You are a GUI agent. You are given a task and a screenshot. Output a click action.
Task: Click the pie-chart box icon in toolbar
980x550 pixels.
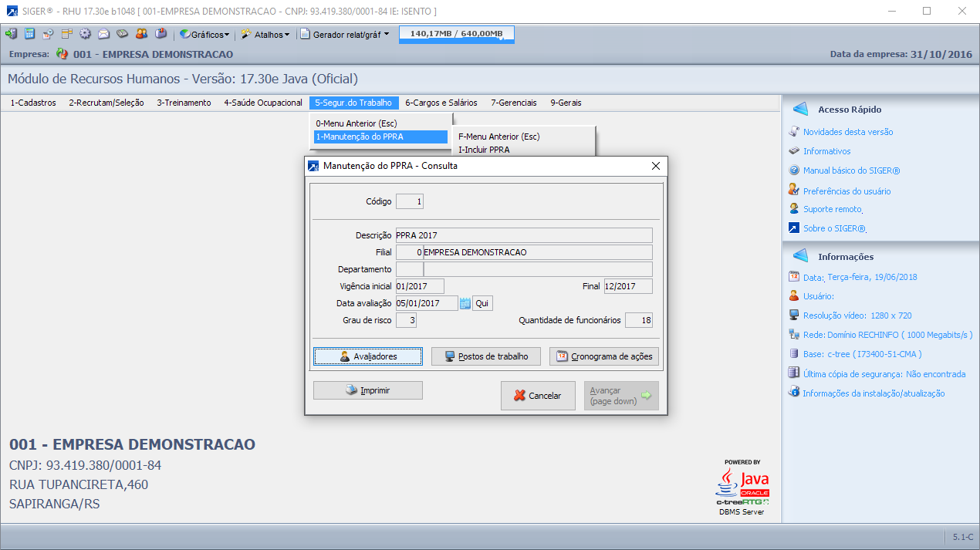pos(161,34)
